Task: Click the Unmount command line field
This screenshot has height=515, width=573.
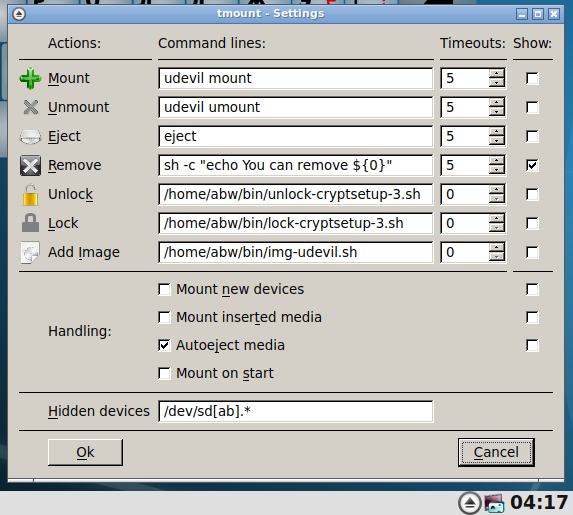Action: coord(296,107)
